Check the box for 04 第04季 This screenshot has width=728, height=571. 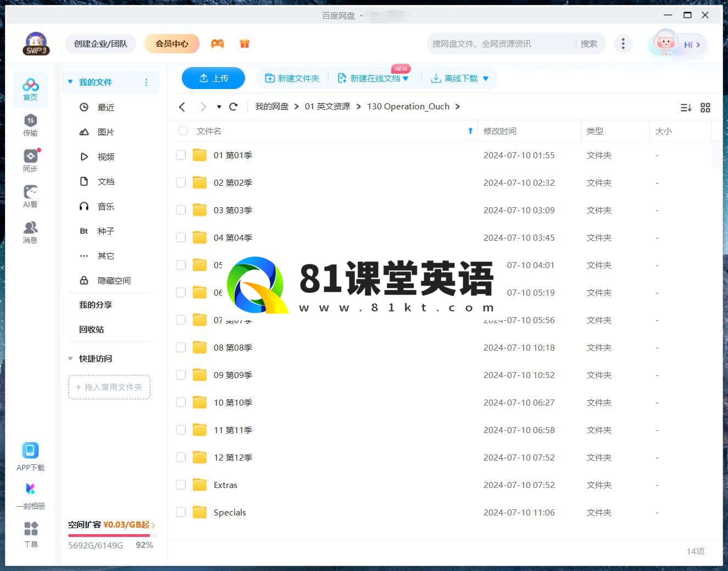(181, 237)
